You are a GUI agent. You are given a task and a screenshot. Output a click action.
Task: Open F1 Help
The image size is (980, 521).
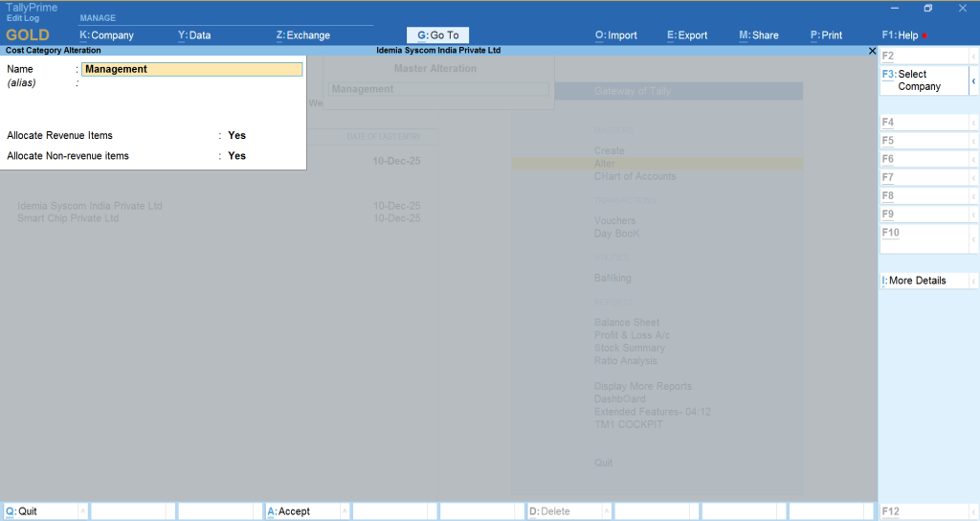tap(900, 35)
